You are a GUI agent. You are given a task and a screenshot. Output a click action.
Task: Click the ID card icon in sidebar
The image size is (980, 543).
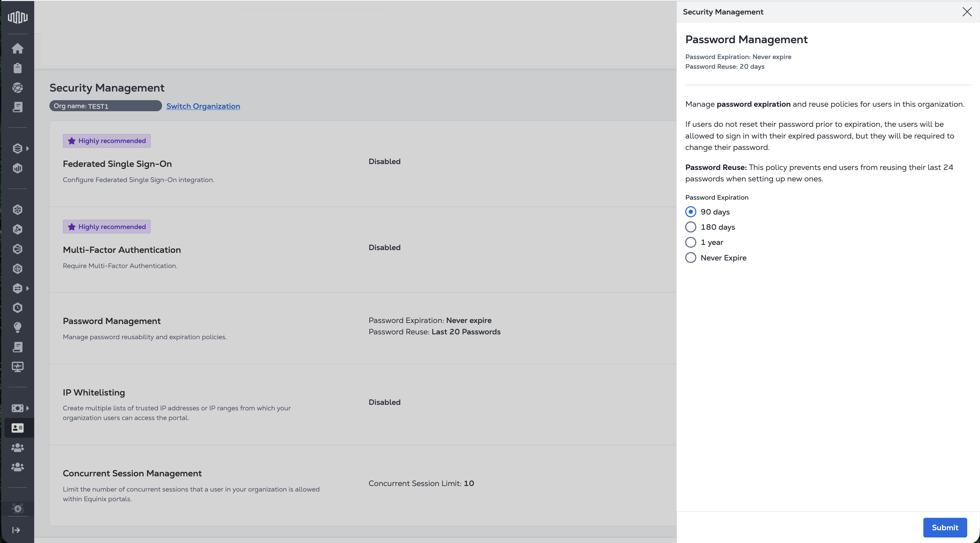(18, 428)
